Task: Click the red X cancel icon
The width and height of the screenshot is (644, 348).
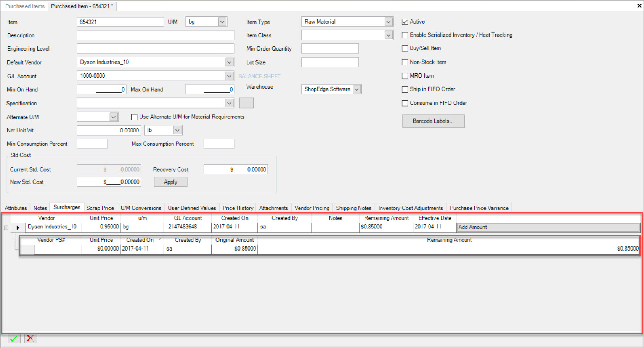Action: [x=31, y=338]
